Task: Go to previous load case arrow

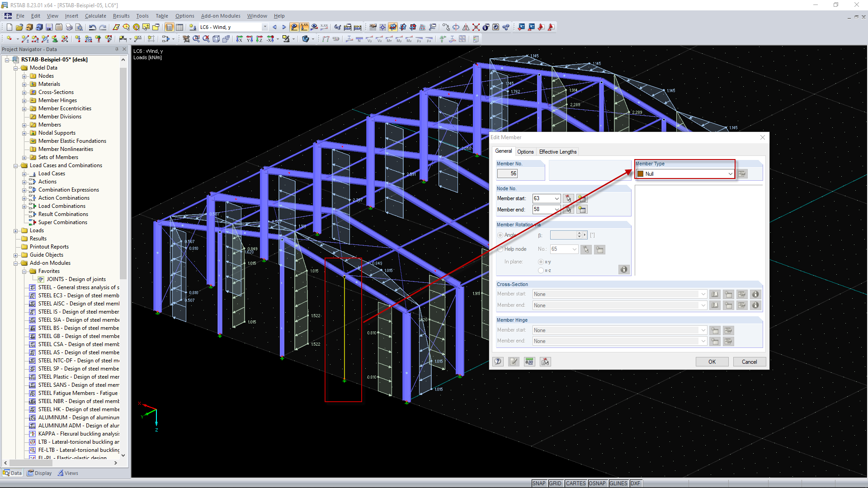Action: [x=274, y=27]
